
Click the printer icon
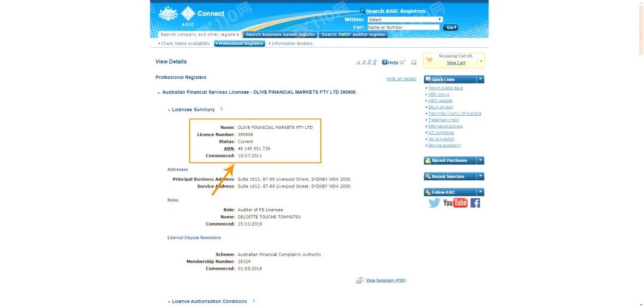(x=414, y=63)
